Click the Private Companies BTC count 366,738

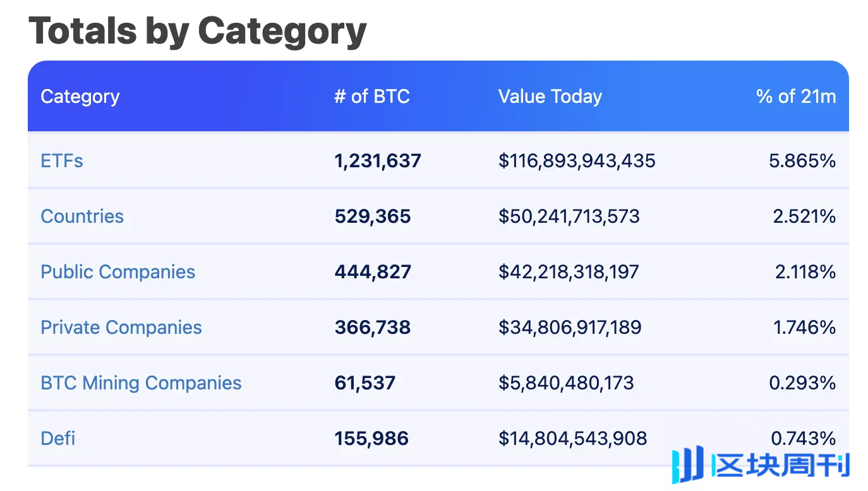point(373,328)
